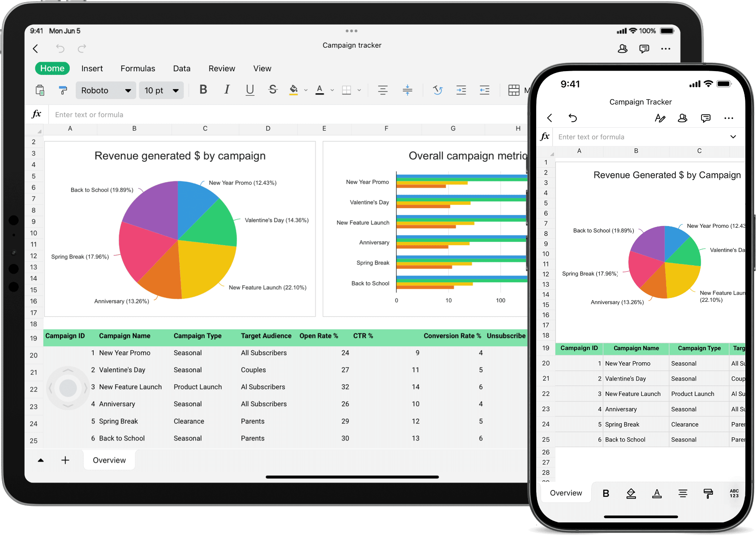Tap the undo arrow on the phone
756x536 pixels.
tap(573, 118)
